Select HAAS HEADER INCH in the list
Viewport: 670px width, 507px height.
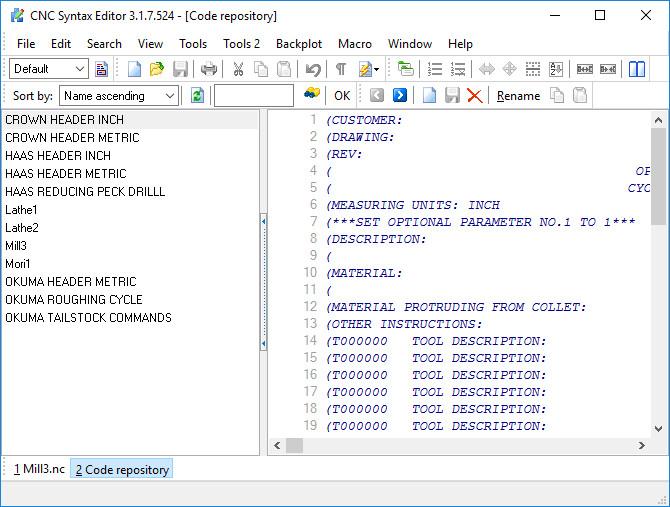click(x=131, y=155)
